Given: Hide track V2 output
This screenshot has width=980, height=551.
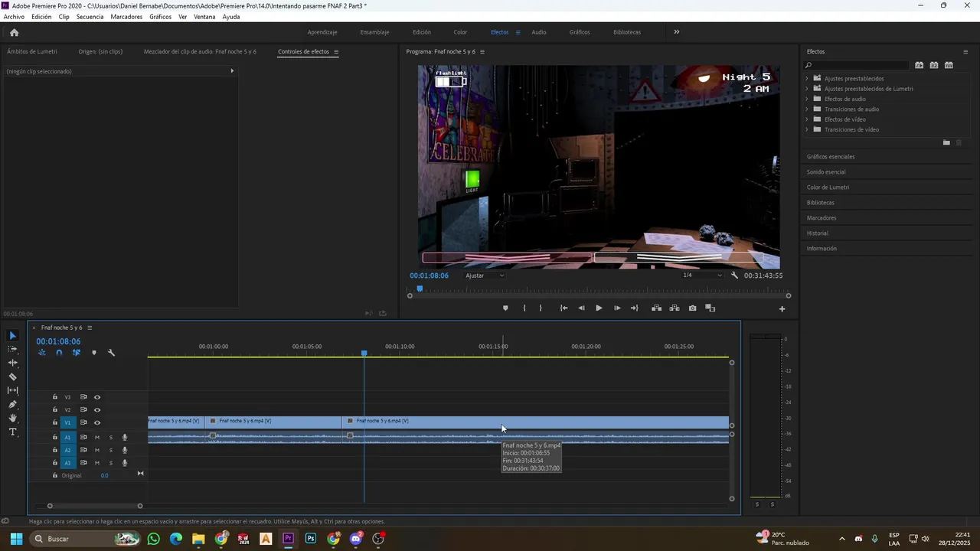Looking at the screenshot, I should tap(97, 410).
